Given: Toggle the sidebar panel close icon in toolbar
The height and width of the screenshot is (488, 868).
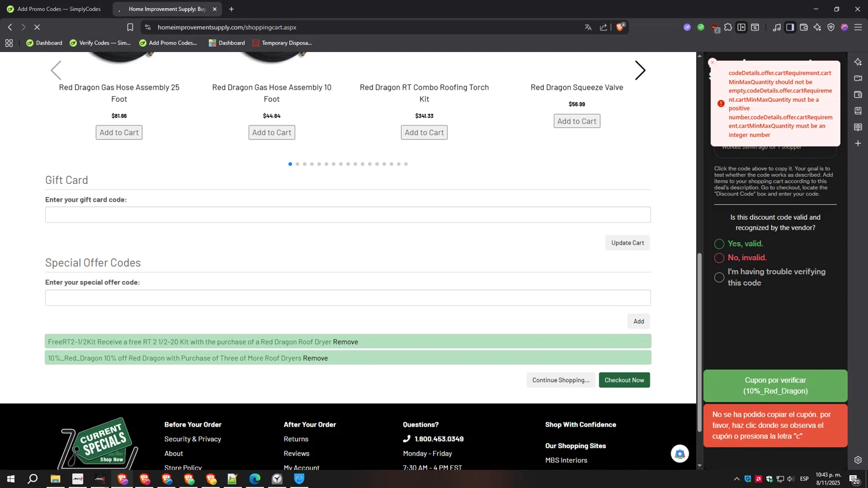Looking at the screenshot, I should tap(741, 27).
